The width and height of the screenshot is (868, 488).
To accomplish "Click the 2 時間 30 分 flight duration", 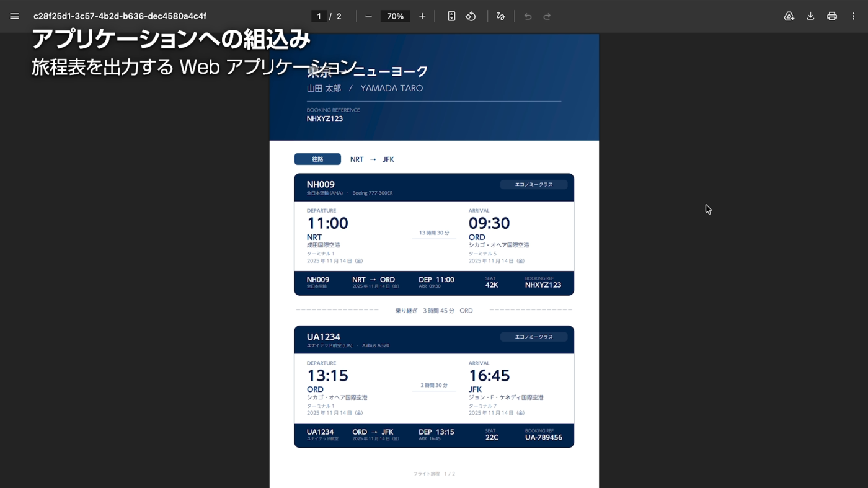I will tap(434, 385).
